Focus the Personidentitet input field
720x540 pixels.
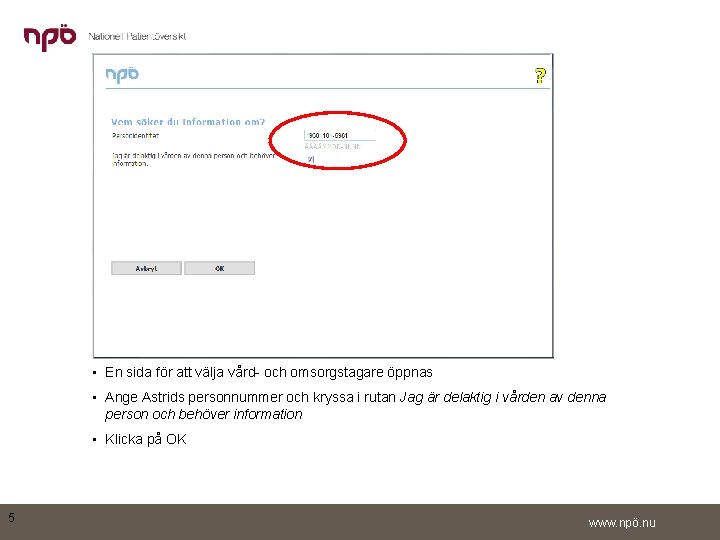point(339,135)
